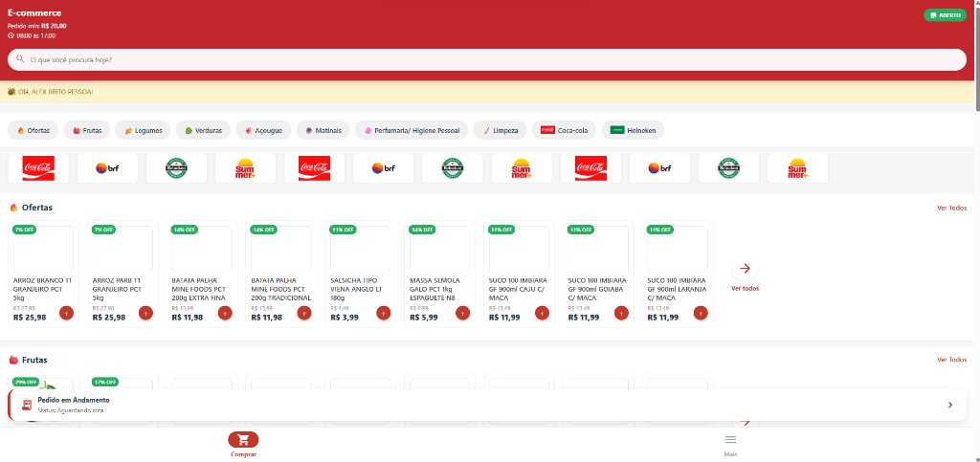The image size is (980, 462).
Task: Click the Pedido mín: R$ 20,00 text
Action: point(37,26)
